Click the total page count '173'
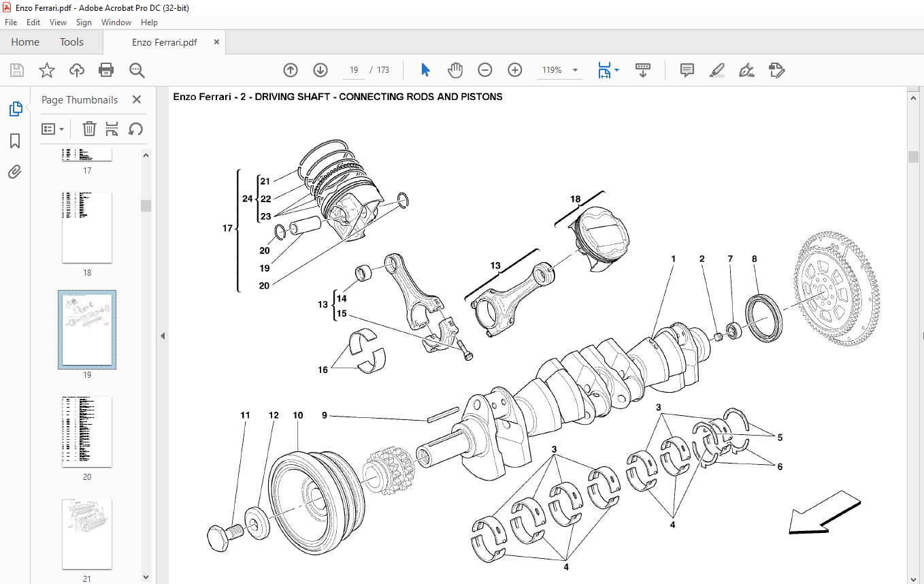Screen dimensions: 924x584 (383, 70)
